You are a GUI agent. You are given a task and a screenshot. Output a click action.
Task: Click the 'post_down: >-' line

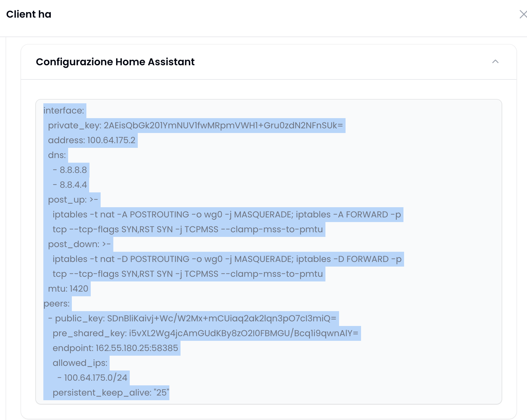click(80, 244)
